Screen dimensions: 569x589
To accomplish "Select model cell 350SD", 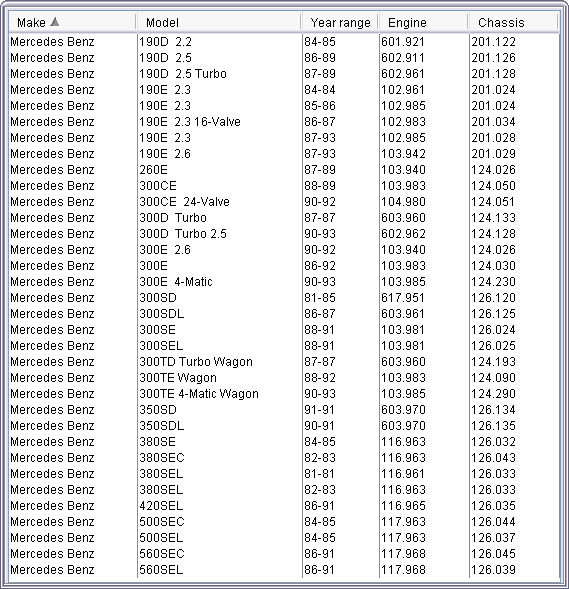I will [x=158, y=410].
